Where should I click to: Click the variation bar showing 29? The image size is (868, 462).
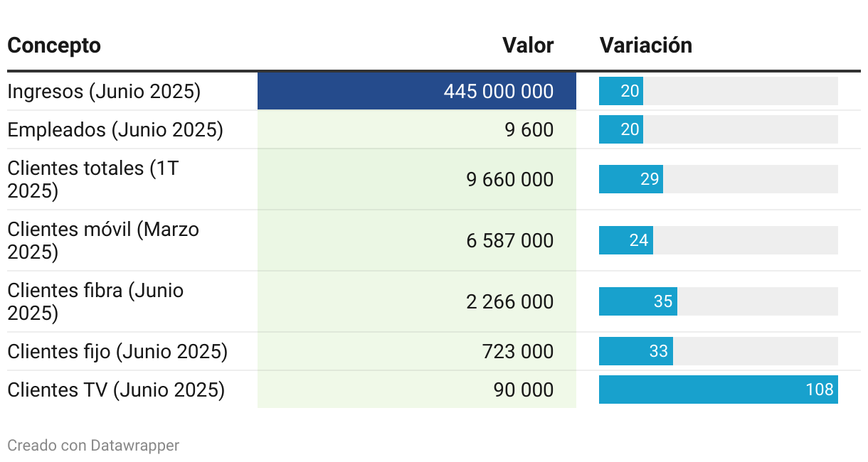click(631, 179)
